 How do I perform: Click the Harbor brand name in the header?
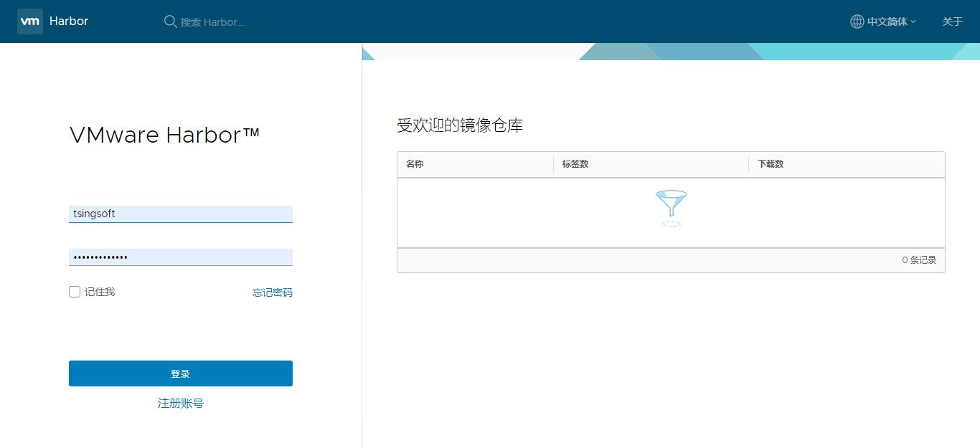coord(68,21)
